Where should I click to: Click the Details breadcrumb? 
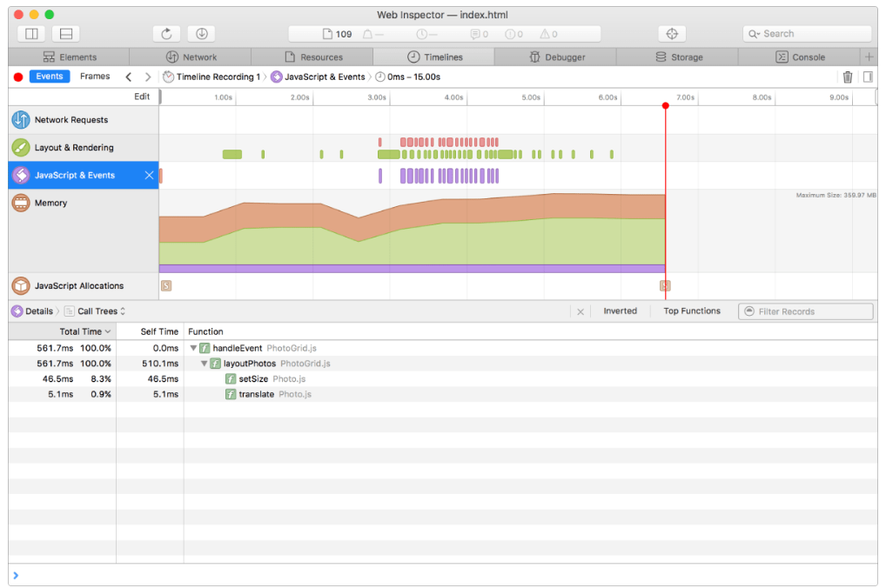coord(33,311)
